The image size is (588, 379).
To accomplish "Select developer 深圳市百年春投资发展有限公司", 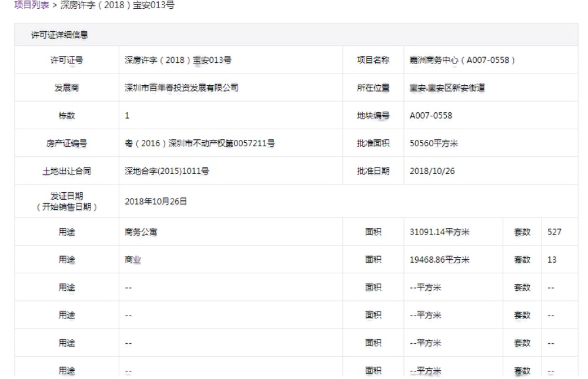I will 182,88.
